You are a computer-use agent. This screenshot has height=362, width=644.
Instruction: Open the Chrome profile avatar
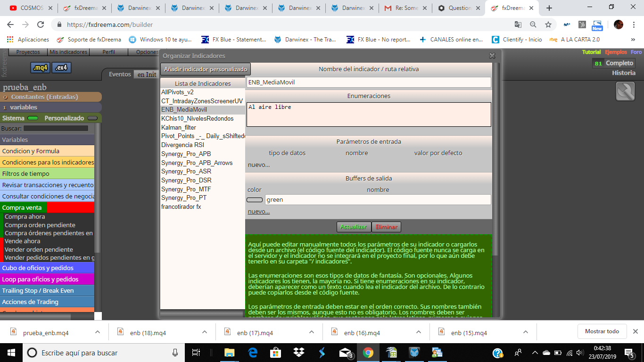pos(618,25)
